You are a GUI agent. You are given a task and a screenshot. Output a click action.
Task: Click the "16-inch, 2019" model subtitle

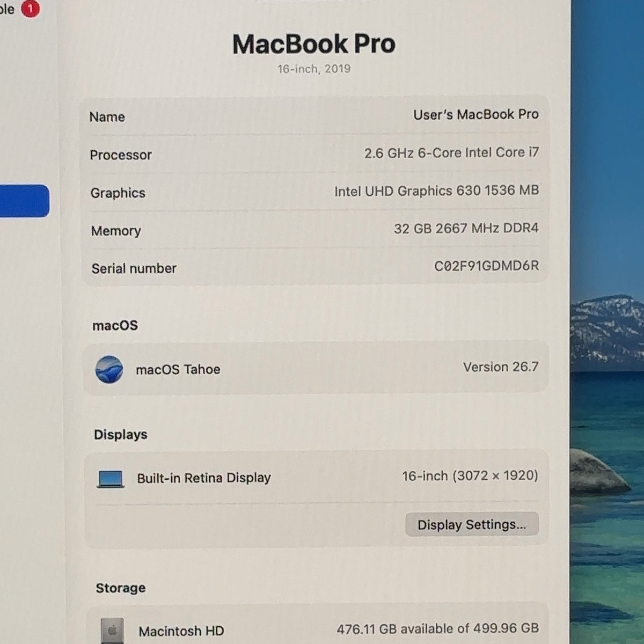pos(314,69)
